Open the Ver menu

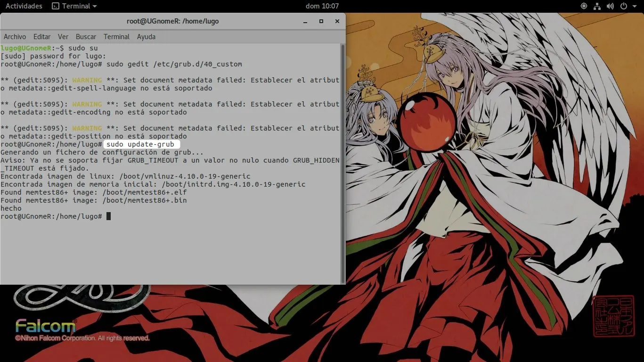click(63, 36)
